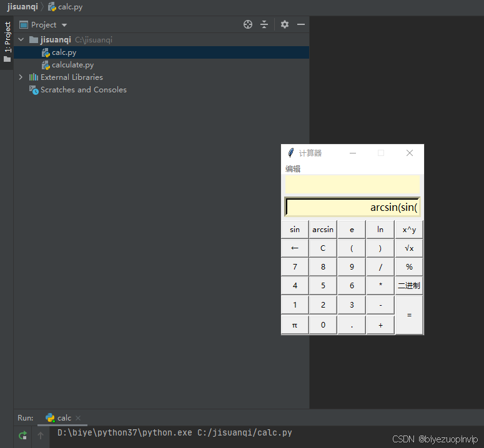Click the % percent button

409,266
